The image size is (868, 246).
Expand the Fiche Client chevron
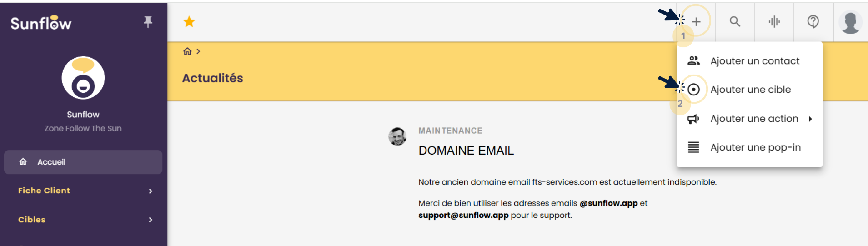click(151, 191)
